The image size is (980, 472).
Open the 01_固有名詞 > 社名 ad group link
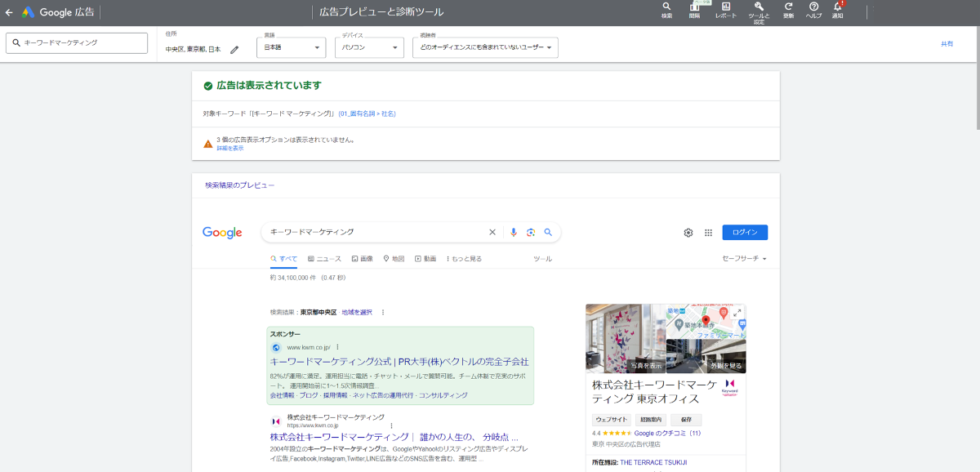click(367, 114)
